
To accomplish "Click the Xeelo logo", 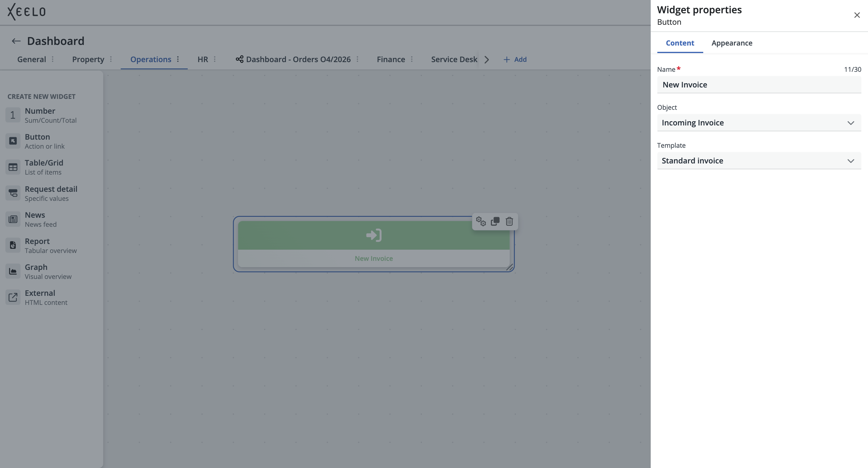I will [x=27, y=12].
